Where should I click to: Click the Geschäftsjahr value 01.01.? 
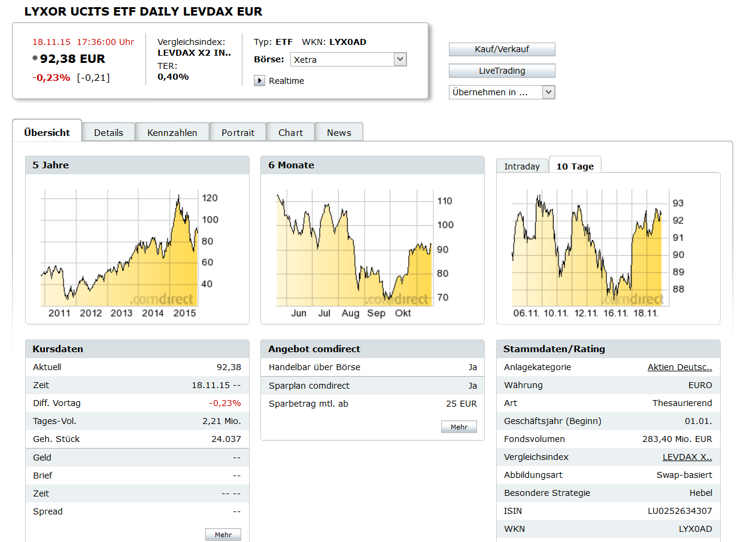pyautogui.click(x=699, y=421)
